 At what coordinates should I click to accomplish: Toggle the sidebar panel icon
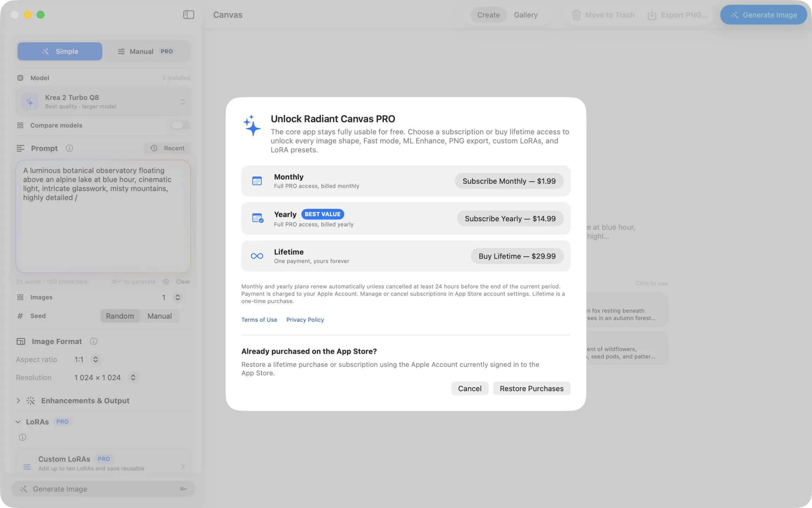pyautogui.click(x=189, y=14)
